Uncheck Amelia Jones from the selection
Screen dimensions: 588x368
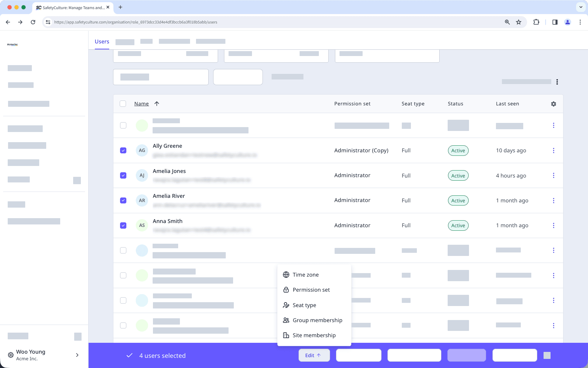click(x=123, y=175)
